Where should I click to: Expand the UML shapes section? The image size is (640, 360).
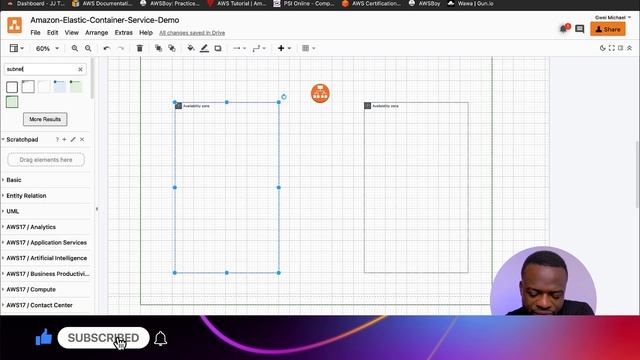point(13,211)
